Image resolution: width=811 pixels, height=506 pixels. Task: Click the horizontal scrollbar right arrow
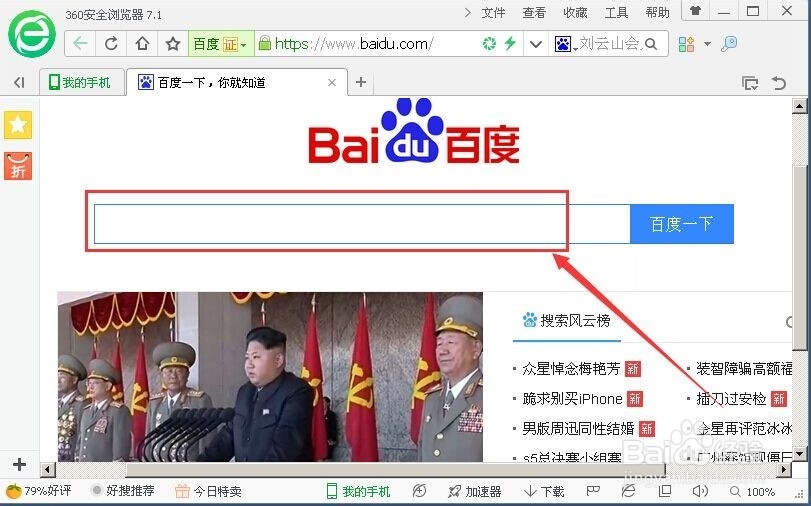click(x=785, y=470)
